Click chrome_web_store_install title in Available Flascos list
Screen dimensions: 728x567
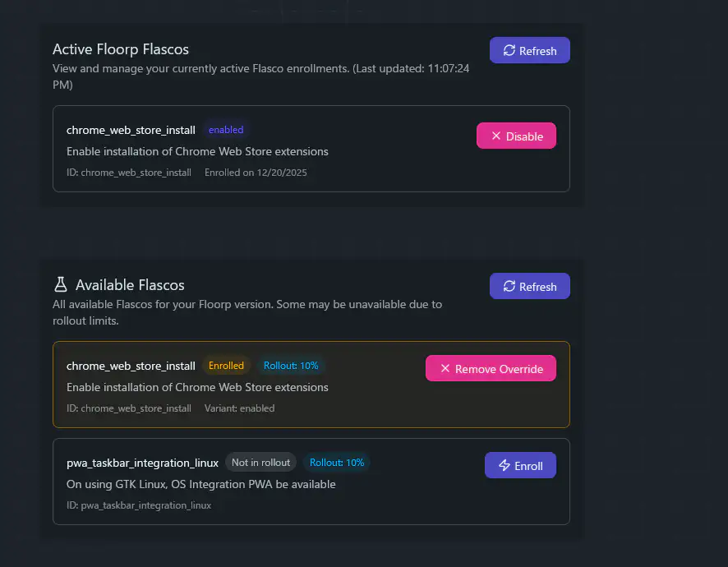tap(131, 366)
